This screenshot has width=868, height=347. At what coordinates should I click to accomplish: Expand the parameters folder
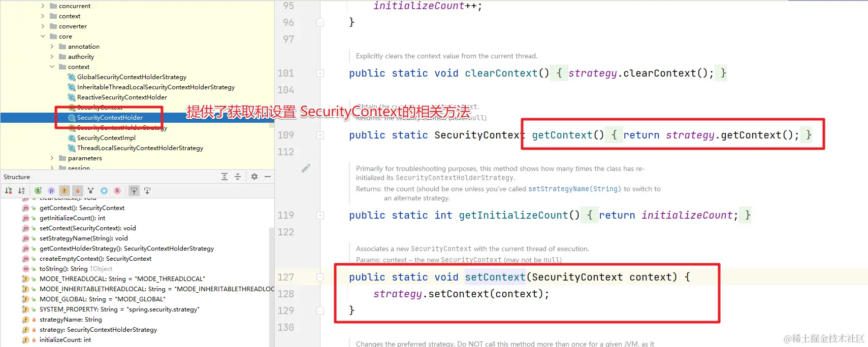pyautogui.click(x=52, y=158)
